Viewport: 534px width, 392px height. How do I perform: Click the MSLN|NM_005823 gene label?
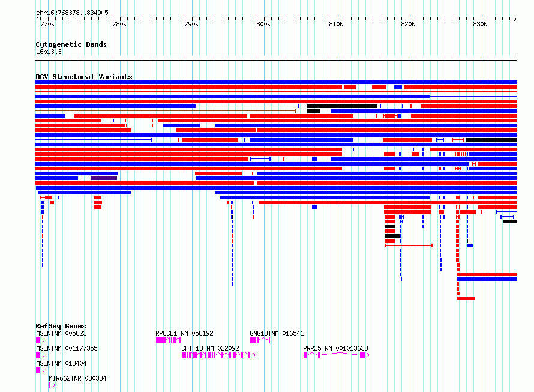pos(61,333)
